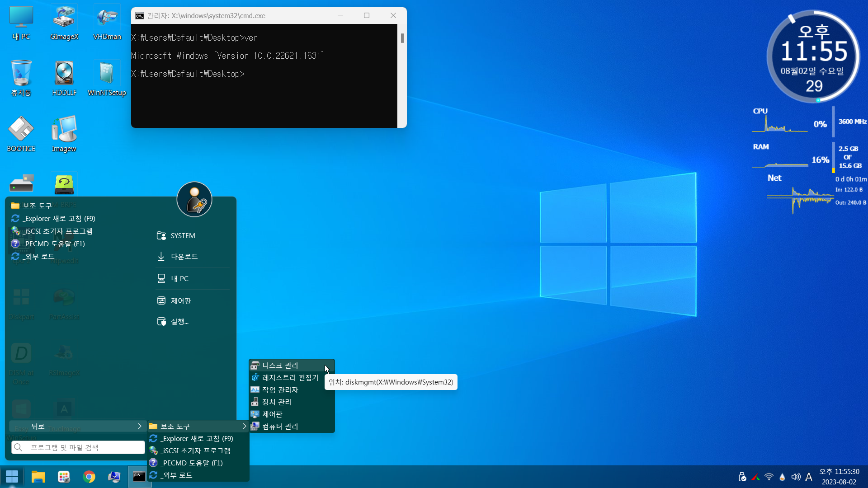Click the Windows Start button
This screenshot has width=868, height=488.
[x=12, y=477]
